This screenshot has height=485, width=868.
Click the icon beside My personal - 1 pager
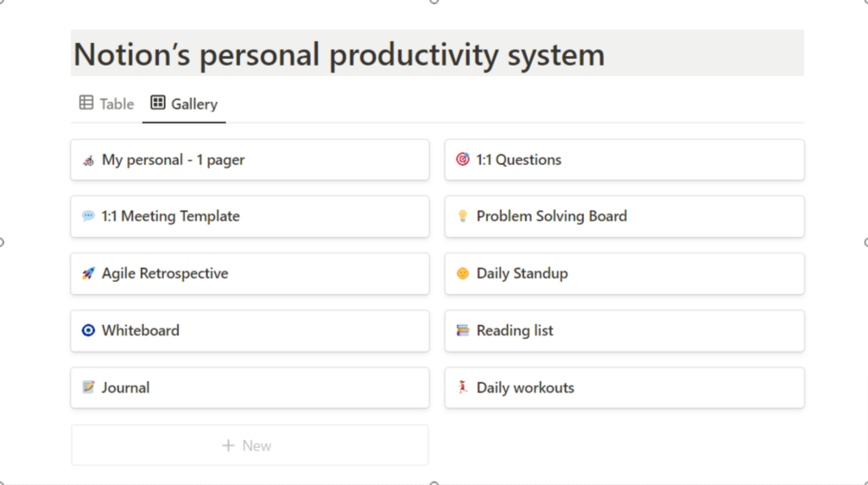click(x=88, y=160)
